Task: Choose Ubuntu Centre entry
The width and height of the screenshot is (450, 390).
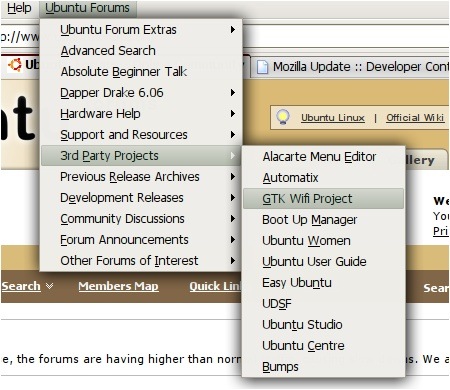Action: [324, 346]
